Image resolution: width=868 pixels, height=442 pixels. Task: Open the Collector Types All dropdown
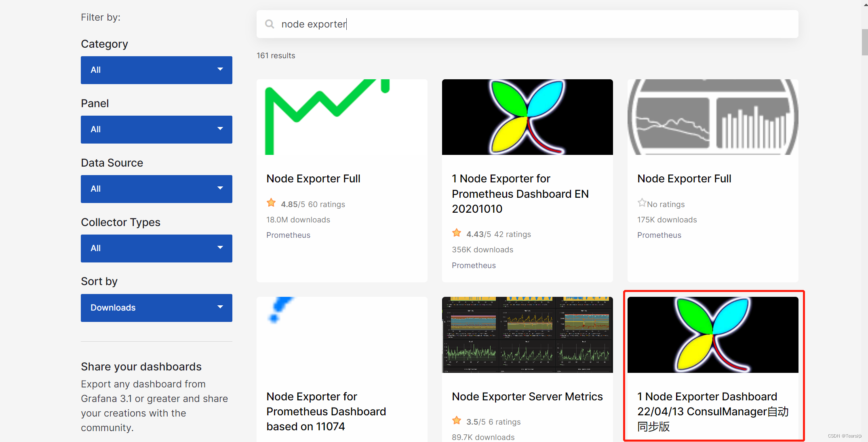[x=156, y=248]
